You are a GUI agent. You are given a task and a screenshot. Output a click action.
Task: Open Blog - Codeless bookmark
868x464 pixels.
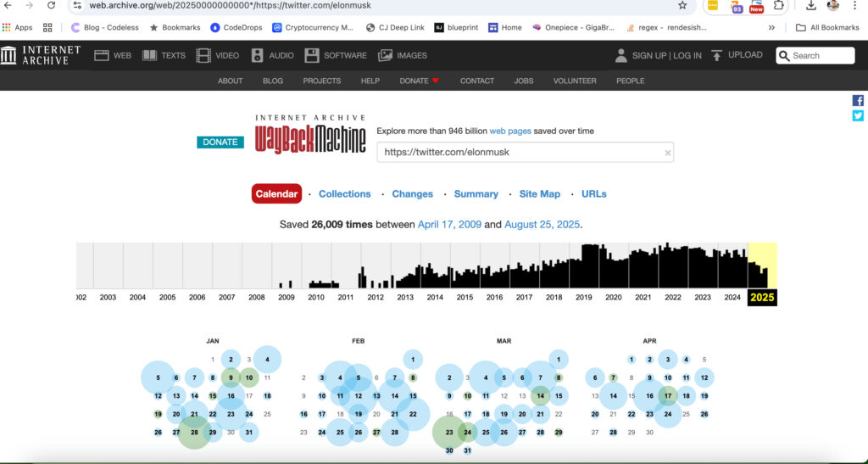[x=104, y=27]
